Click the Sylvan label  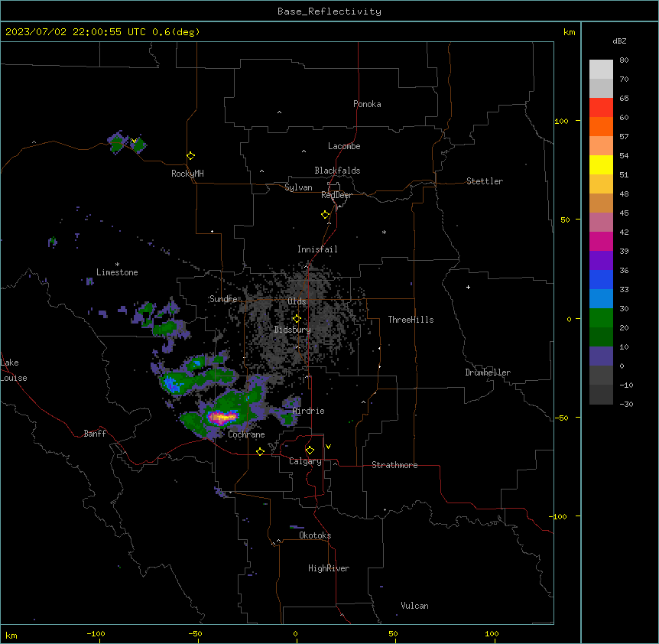coord(298,187)
